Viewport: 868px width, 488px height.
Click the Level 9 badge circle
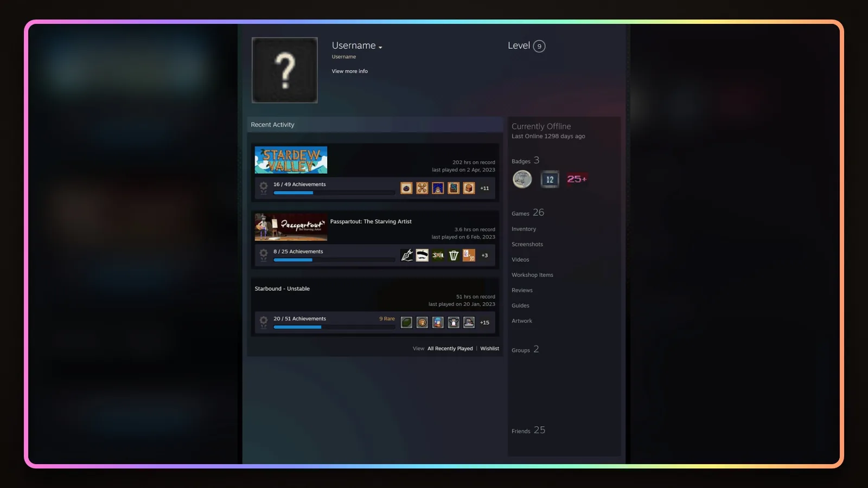pos(539,46)
